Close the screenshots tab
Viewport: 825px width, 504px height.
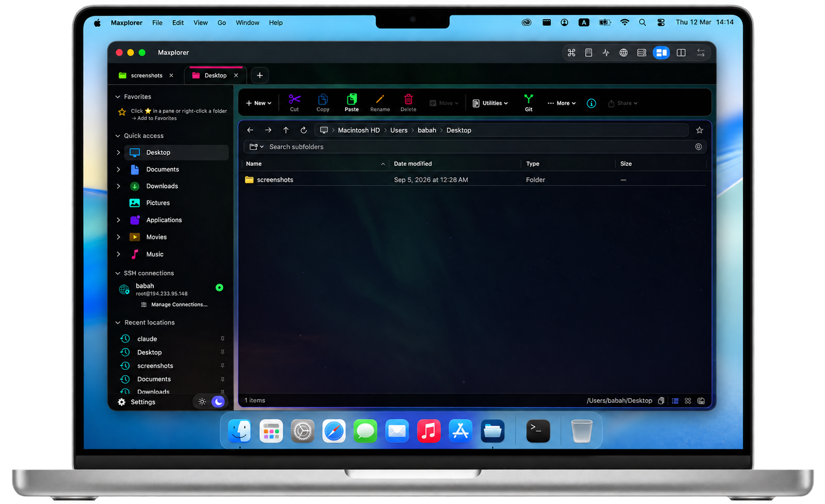[x=171, y=75]
